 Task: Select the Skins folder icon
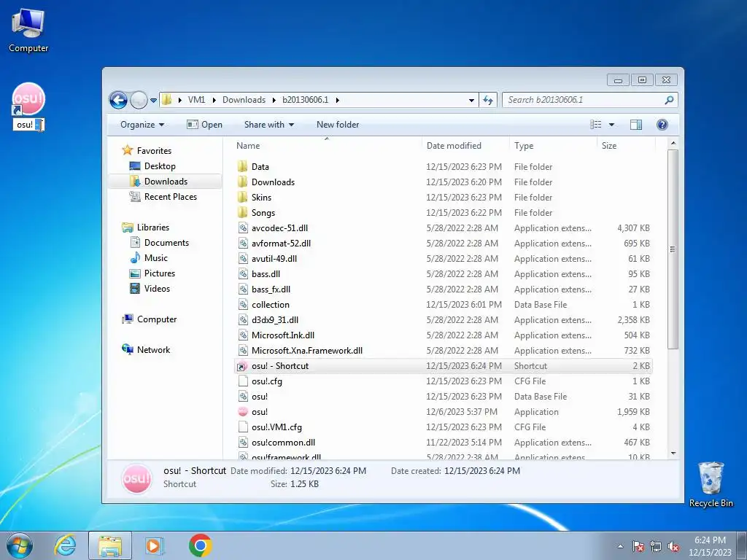click(243, 197)
